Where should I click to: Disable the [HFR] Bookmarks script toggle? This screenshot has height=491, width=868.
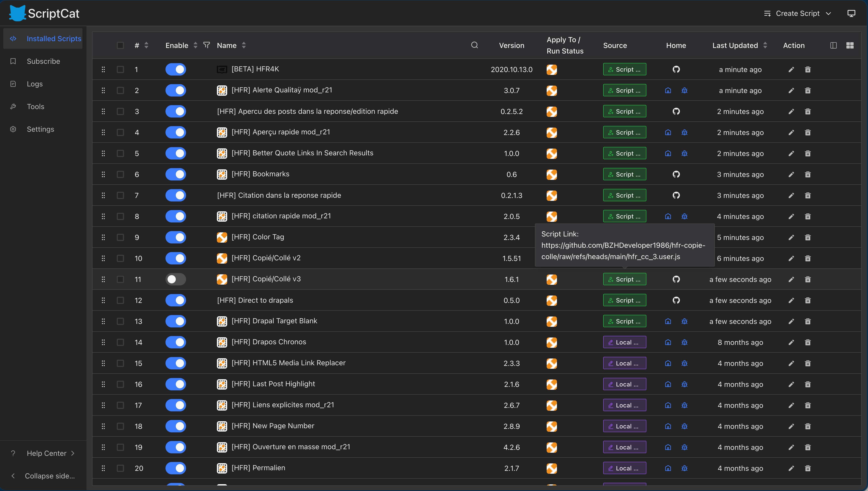(176, 174)
